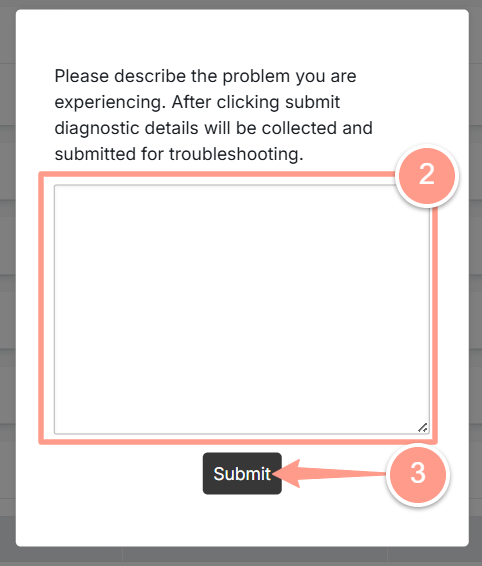This screenshot has height=566, width=482.
Task: Click the numbered badge 3 circle
Action: pyautogui.click(x=418, y=474)
